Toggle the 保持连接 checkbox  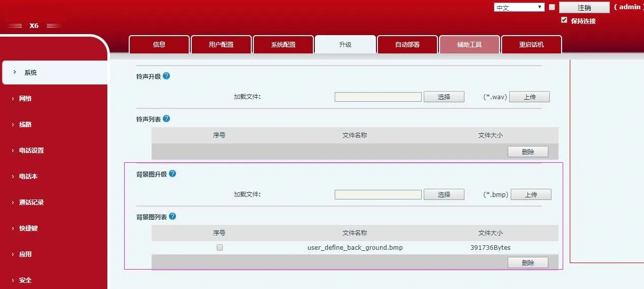tap(564, 20)
